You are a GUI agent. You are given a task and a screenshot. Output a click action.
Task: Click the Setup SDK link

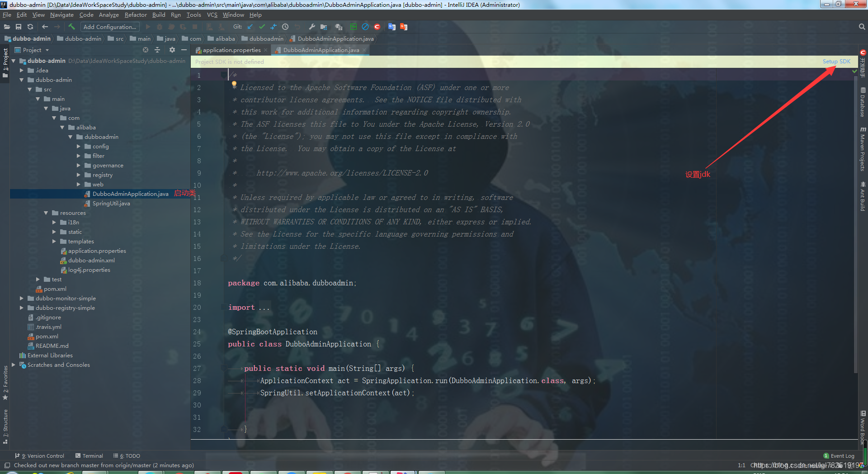[836, 62]
